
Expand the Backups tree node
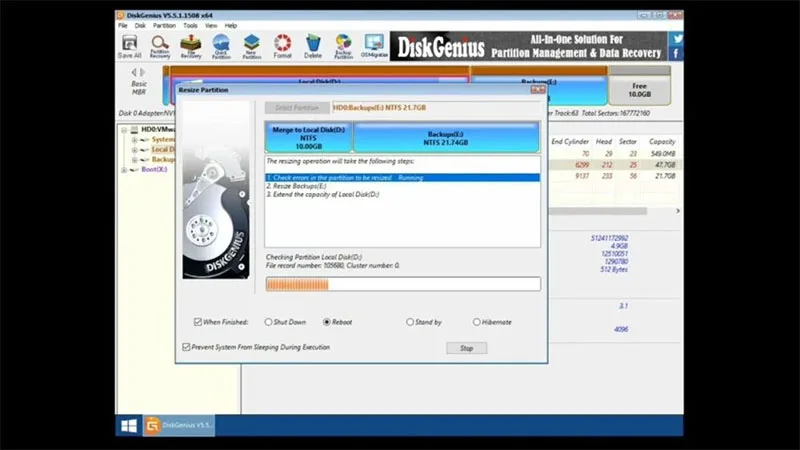point(135,160)
